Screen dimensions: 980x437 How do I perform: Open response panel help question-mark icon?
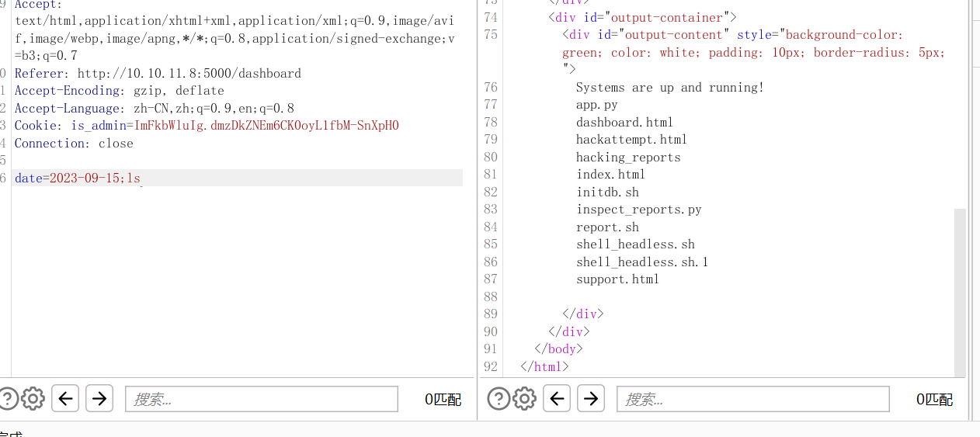tap(498, 399)
